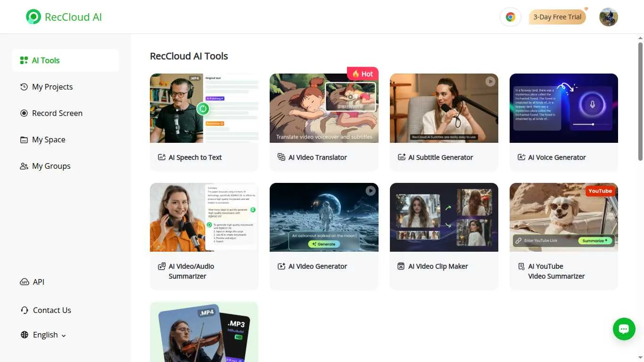Play the AI Subtitle Generator preview video

tap(490, 82)
